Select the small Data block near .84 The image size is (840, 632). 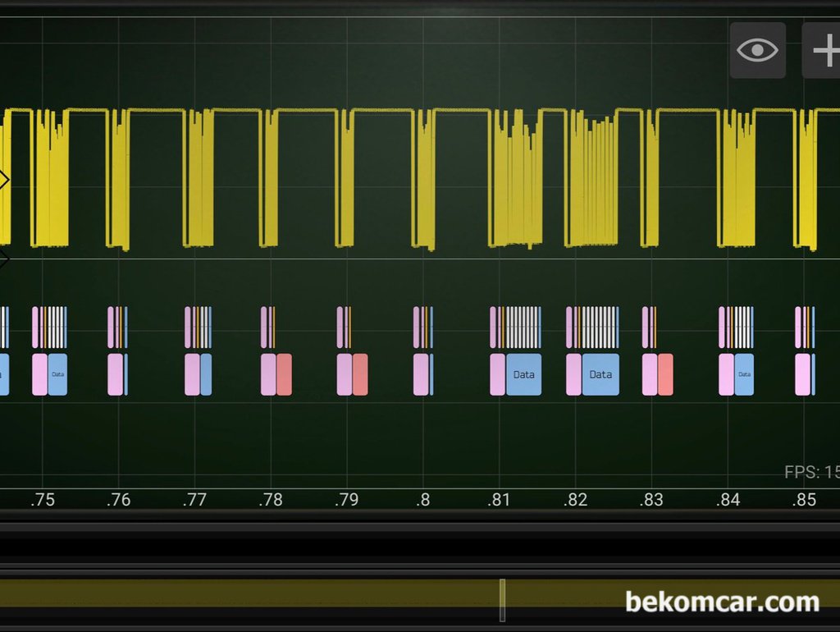click(x=744, y=375)
